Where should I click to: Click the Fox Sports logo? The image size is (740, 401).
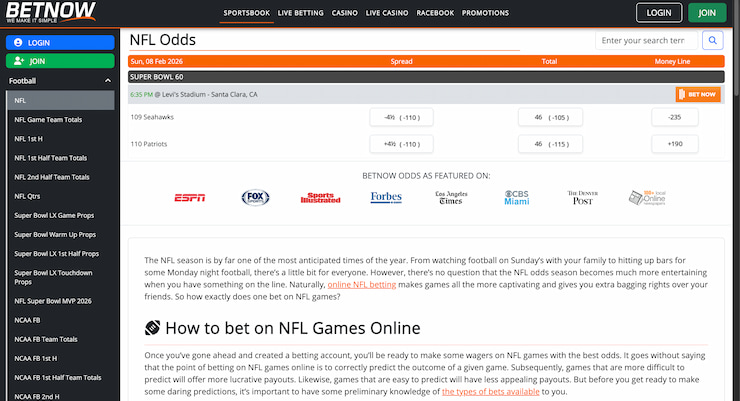click(x=255, y=197)
